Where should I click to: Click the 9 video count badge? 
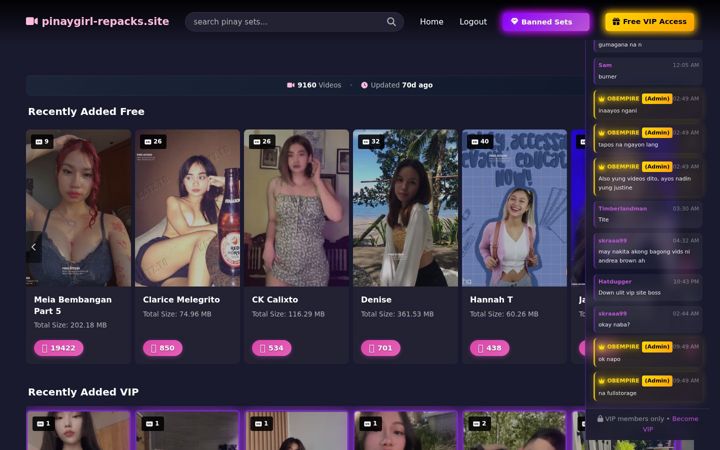click(x=42, y=141)
